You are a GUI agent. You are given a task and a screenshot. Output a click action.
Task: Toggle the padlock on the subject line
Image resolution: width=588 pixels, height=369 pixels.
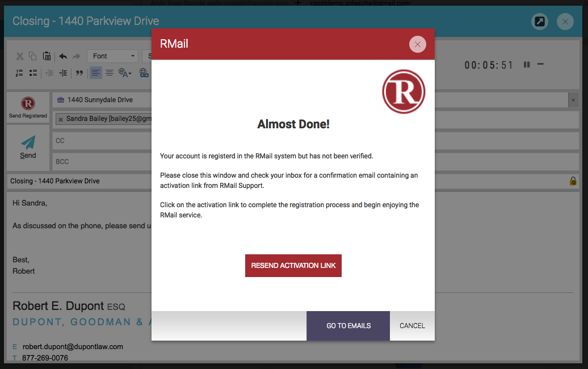pos(573,181)
